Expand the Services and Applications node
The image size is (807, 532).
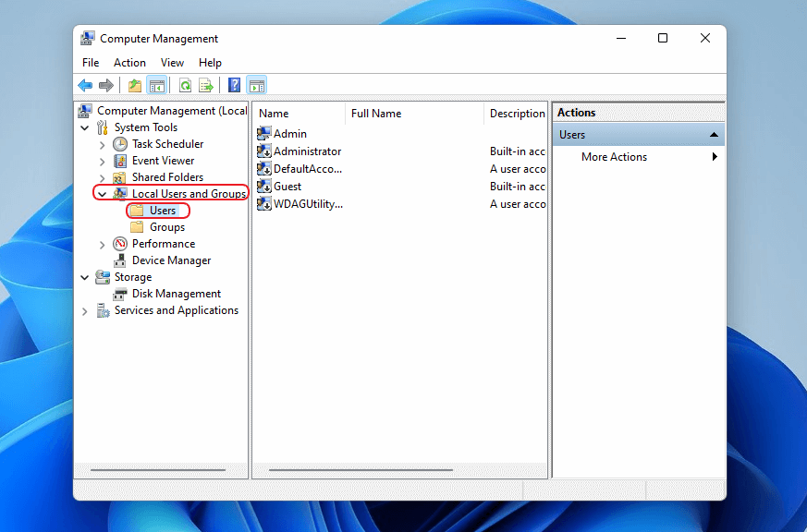click(85, 311)
